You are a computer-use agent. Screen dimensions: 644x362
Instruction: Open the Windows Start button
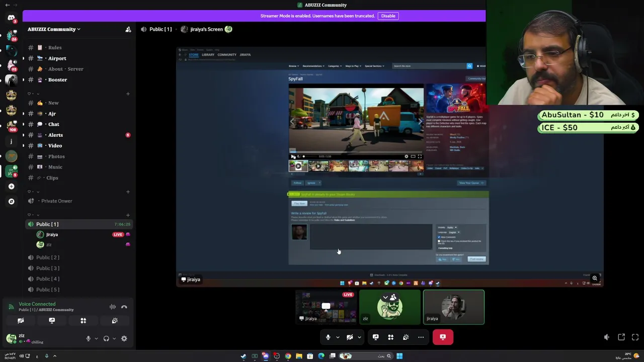coord(399,356)
